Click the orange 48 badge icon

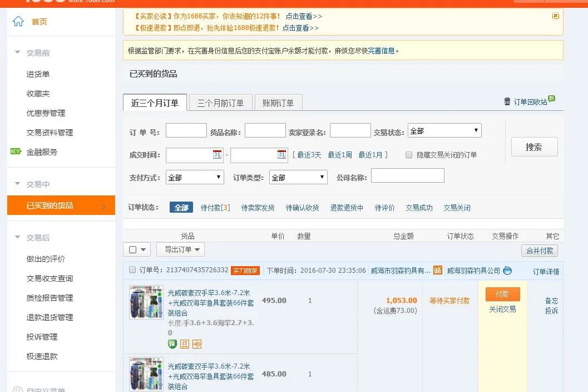197,344
